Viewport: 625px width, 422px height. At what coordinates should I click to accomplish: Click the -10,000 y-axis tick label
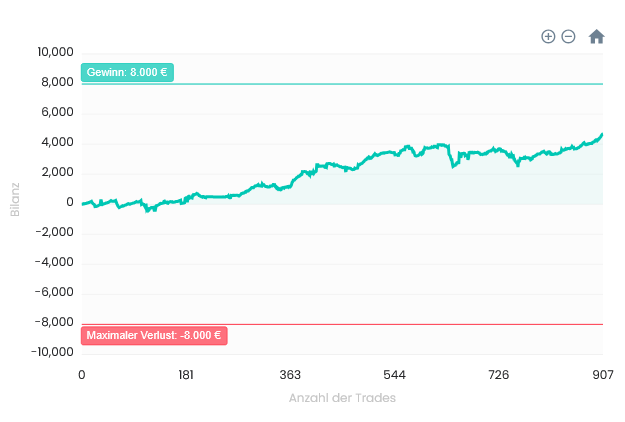(52, 352)
